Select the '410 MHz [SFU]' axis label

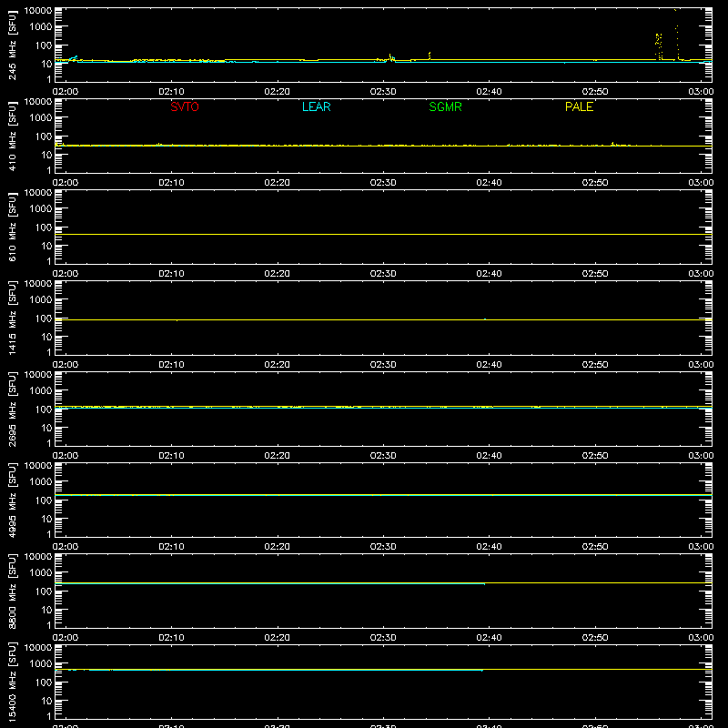12,136
